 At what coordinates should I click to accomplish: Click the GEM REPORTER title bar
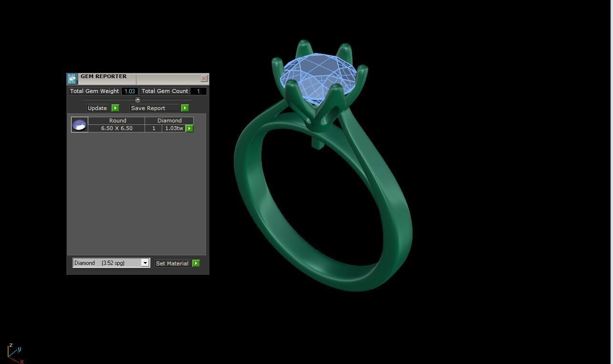(x=138, y=79)
